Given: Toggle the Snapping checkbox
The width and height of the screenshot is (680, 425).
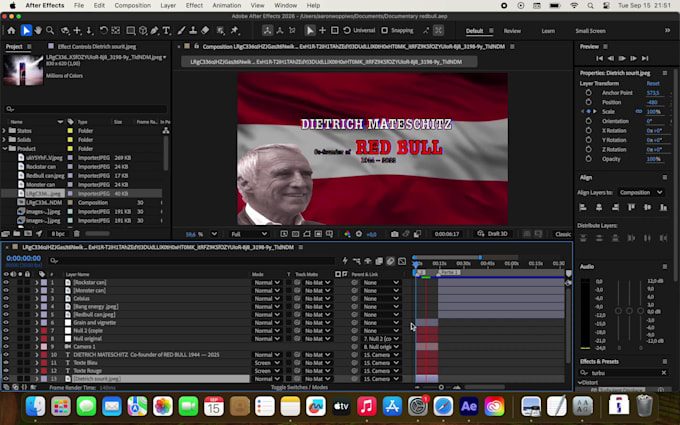Looking at the screenshot, I should 384,30.
